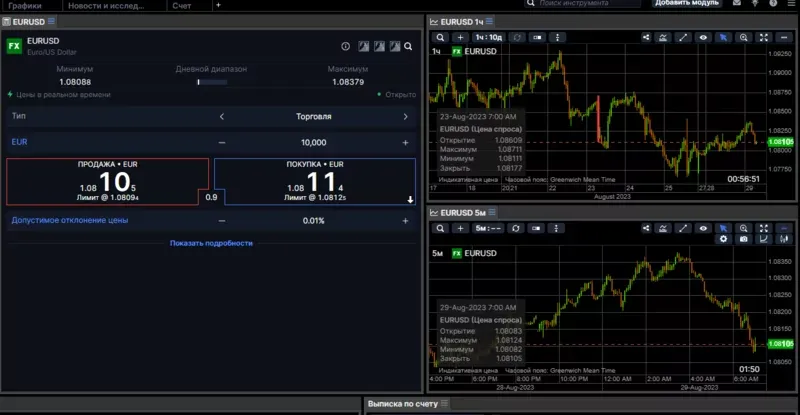The height and width of the screenshot is (415, 800).
Task: Open the instrument info icon in EURUSD ticket
Action: pos(345,46)
